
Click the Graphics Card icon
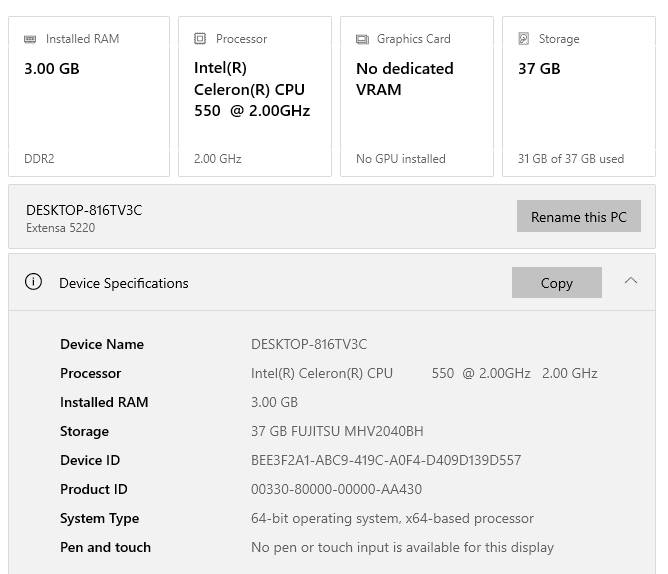click(362, 39)
